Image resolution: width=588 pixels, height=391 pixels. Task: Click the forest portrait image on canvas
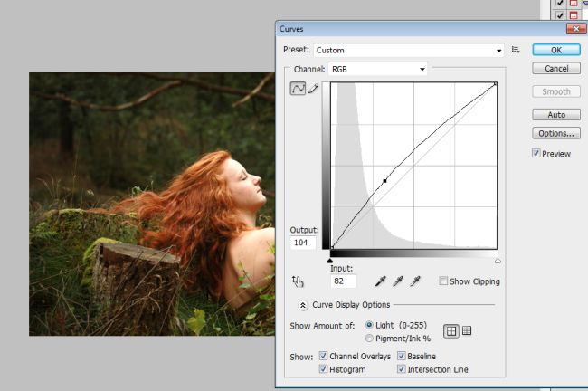[x=152, y=205]
